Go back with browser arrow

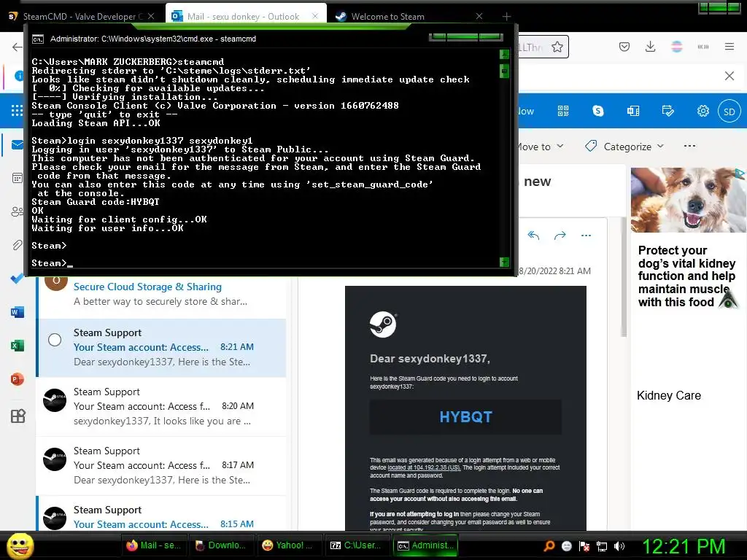pyautogui.click(x=18, y=47)
